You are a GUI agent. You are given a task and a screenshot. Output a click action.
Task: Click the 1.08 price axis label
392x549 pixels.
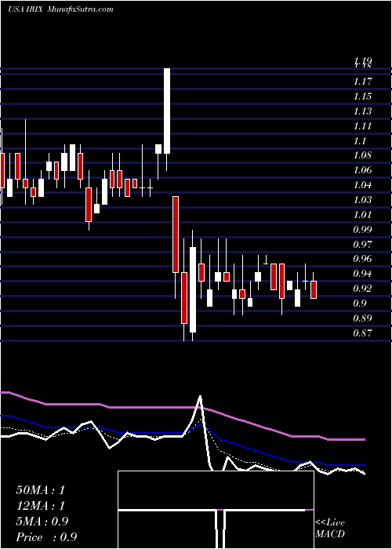(x=363, y=155)
